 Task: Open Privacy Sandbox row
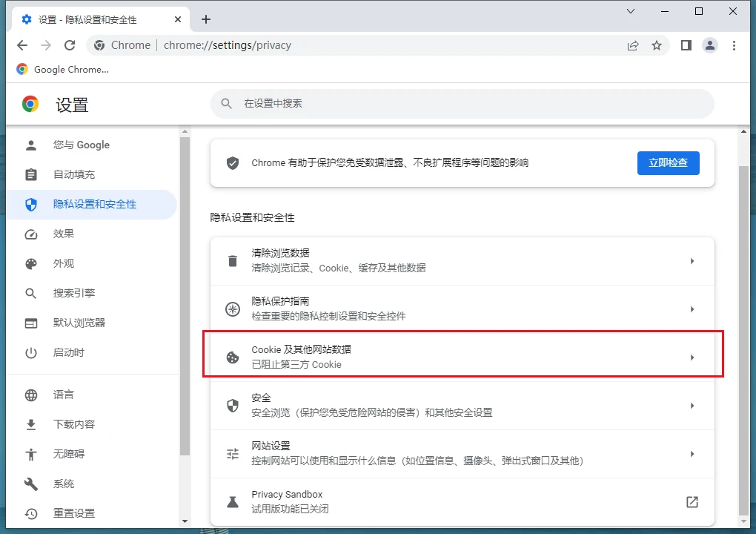(462, 501)
